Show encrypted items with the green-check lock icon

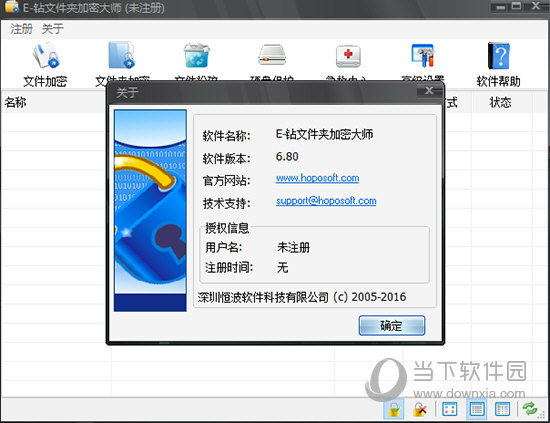[x=394, y=409]
